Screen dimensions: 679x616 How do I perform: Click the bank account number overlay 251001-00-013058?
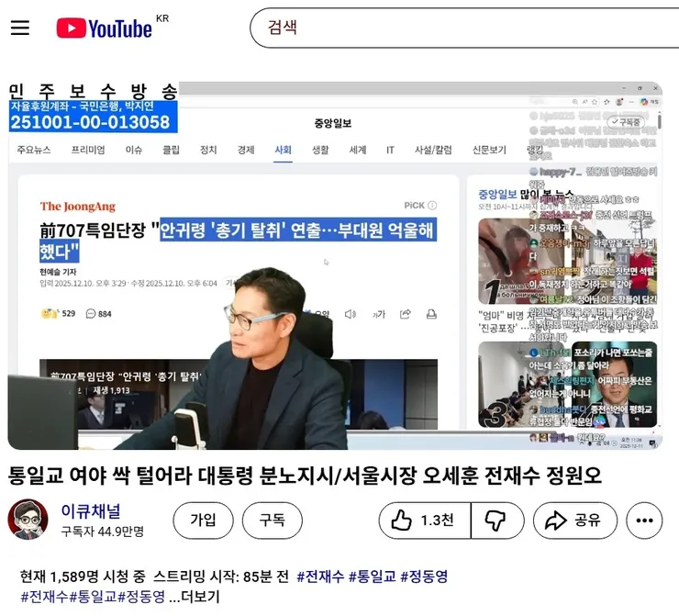90,122
